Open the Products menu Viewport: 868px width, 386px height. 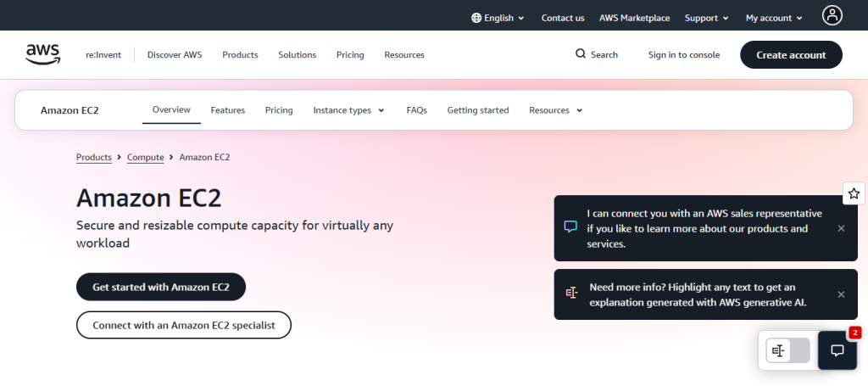(x=240, y=55)
